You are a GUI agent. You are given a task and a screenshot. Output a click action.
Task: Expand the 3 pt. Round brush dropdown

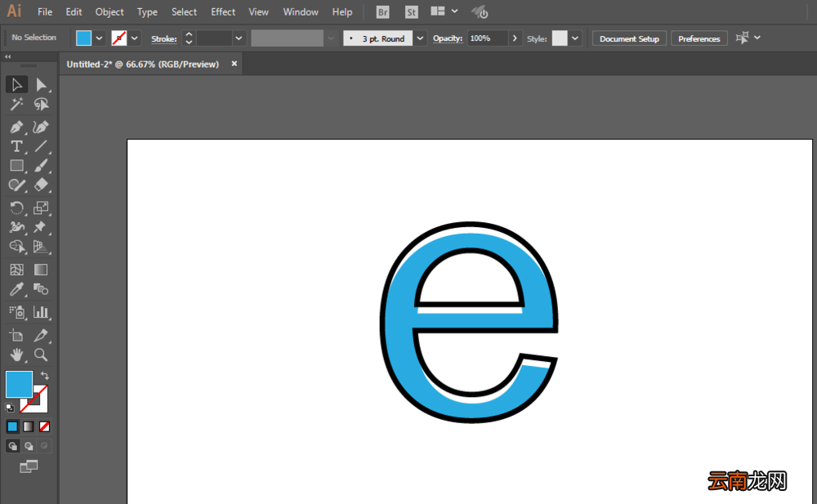coord(420,38)
